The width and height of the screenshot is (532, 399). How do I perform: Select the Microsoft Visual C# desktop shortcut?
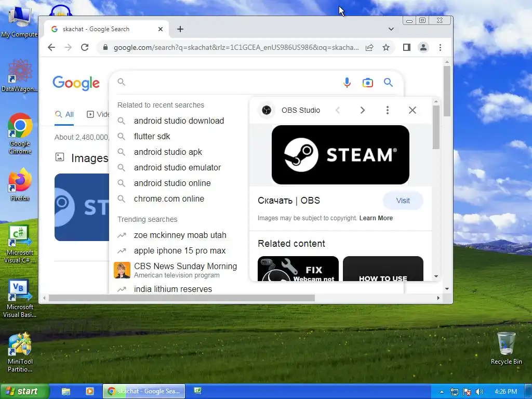click(20, 244)
